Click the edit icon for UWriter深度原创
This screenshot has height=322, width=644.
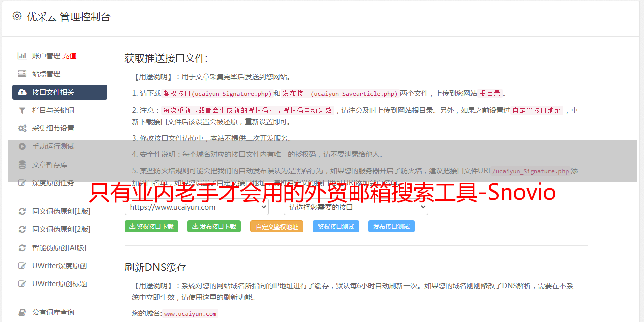(x=22, y=266)
